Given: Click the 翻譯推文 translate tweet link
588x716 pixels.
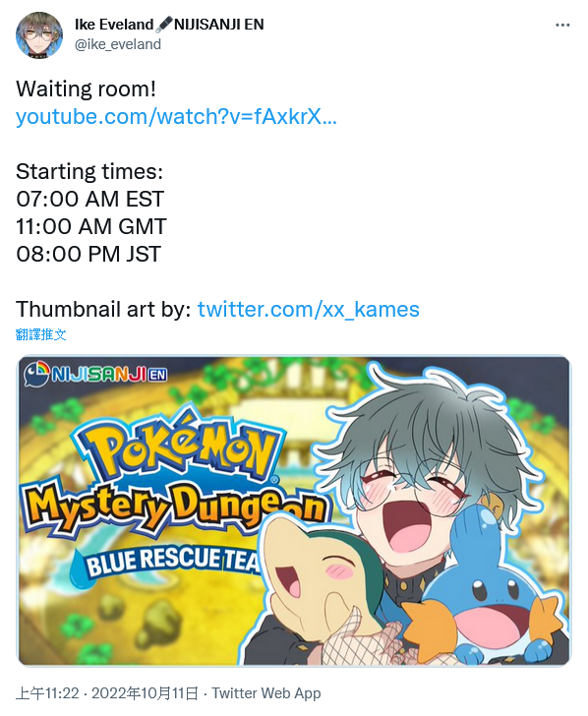Looking at the screenshot, I should pyautogui.click(x=40, y=334).
